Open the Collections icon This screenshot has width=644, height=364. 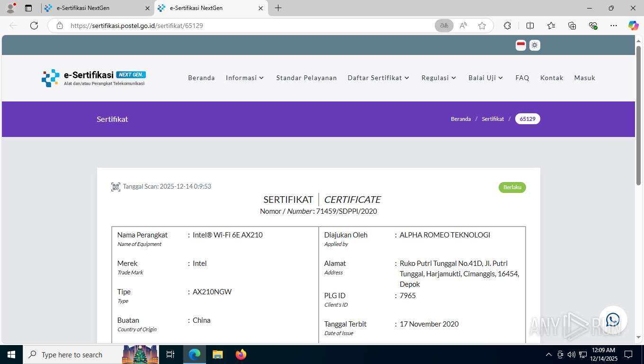pos(572,26)
